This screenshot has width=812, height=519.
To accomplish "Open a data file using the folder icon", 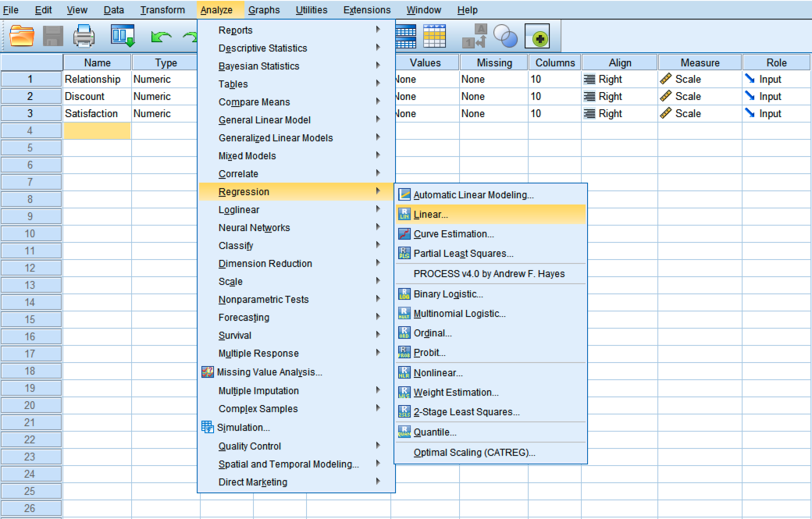I will point(21,36).
